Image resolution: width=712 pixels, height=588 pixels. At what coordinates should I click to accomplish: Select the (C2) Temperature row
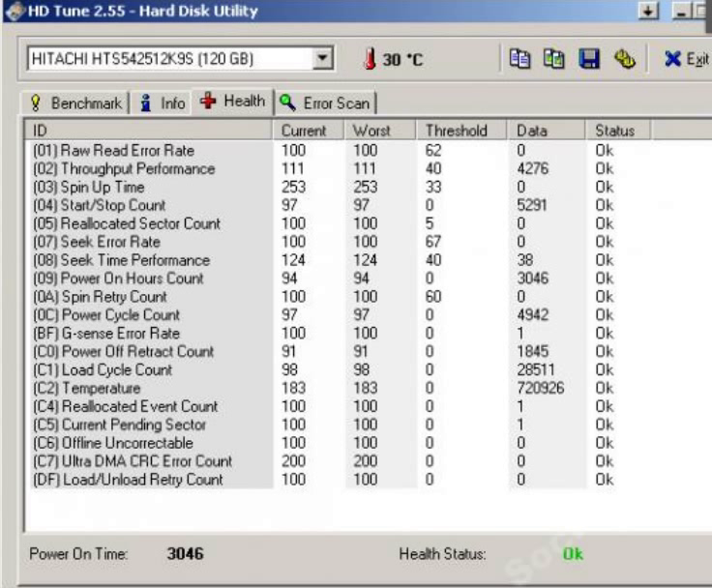click(x=368, y=388)
